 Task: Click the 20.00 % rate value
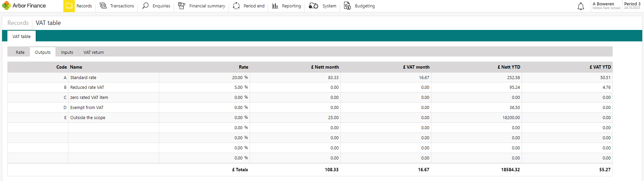240,77
